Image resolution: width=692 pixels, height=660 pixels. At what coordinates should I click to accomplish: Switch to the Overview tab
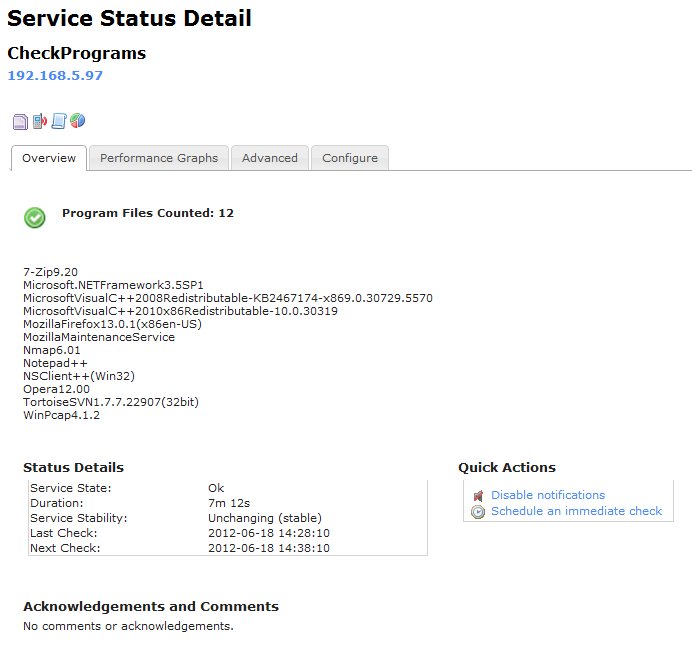(49, 158)
